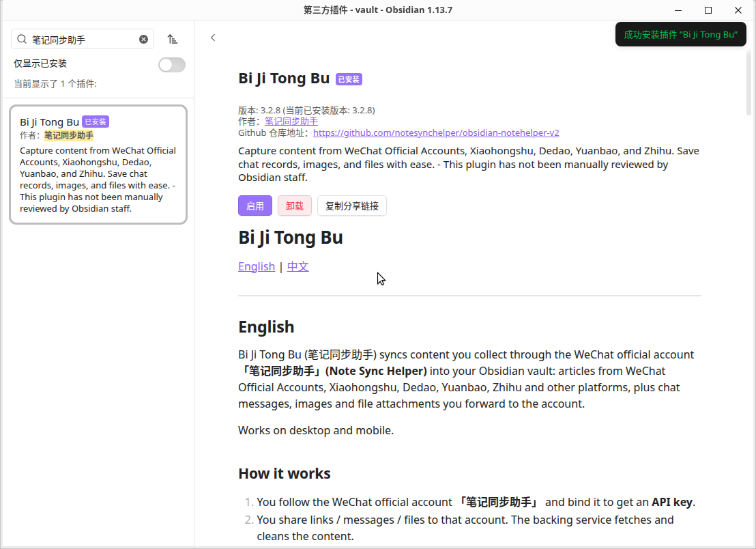The height and width of the screenshot is (549, 756).
Task: Click the vertical scrollbar of plugin details
Action: click(x=748, y=82)
